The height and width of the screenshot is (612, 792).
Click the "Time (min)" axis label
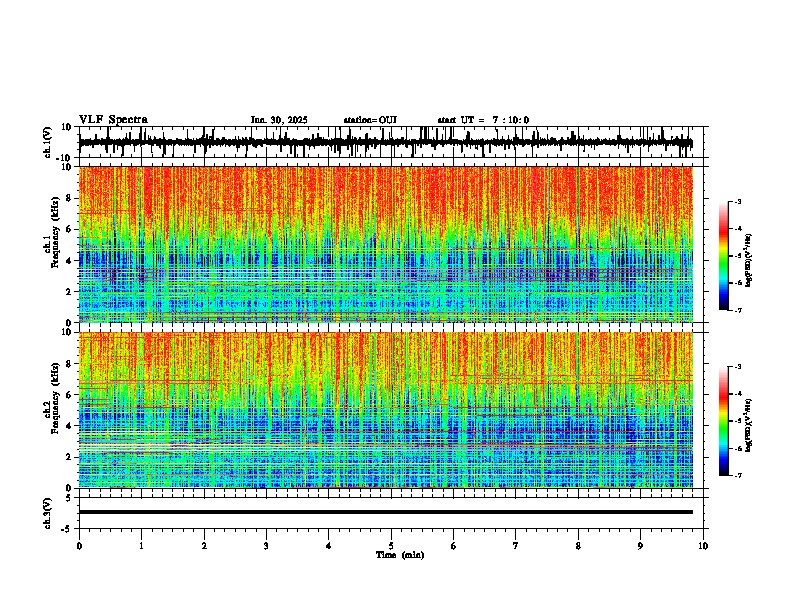point(400,555)
